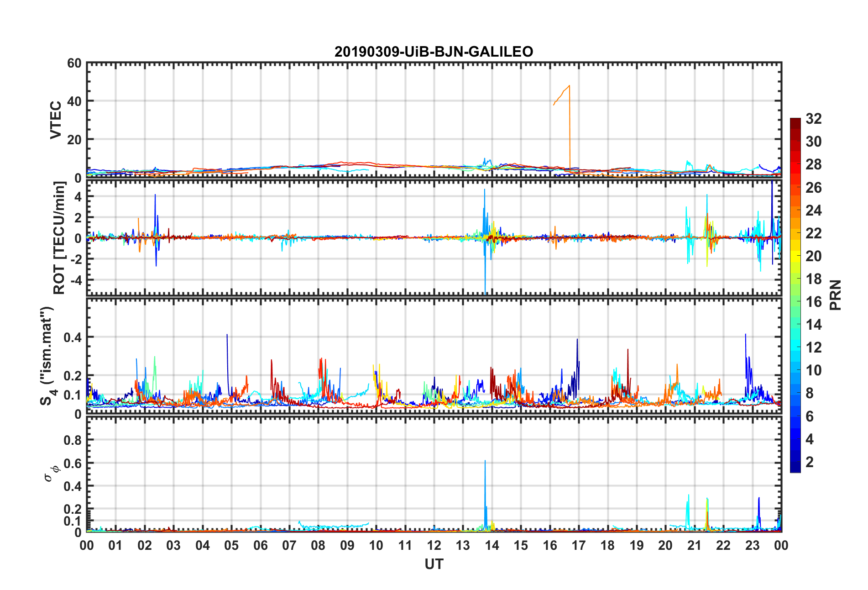Click colorbar tick label 8
868x590 pixels.
pos(810,393)
